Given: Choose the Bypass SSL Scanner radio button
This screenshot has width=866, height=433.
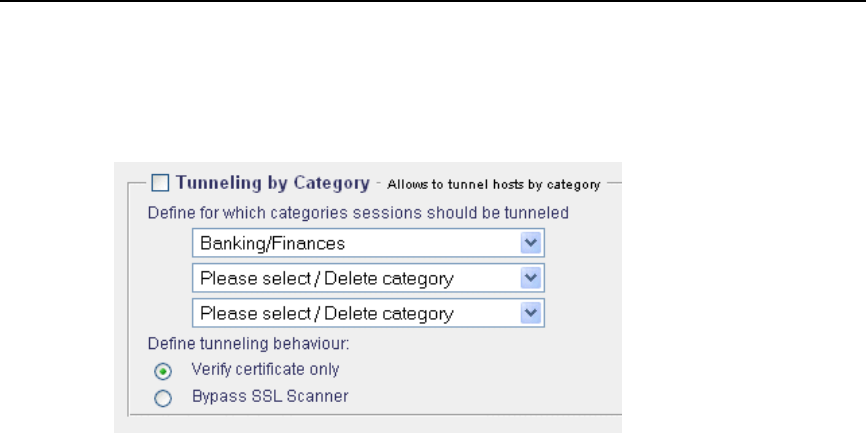Looking at the screenshot, I should (163, 397).
